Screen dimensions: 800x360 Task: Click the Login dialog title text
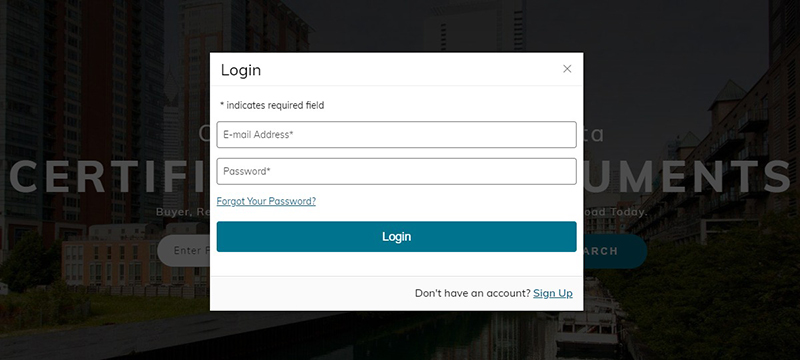pyautogui.click(x=241, y=70)
